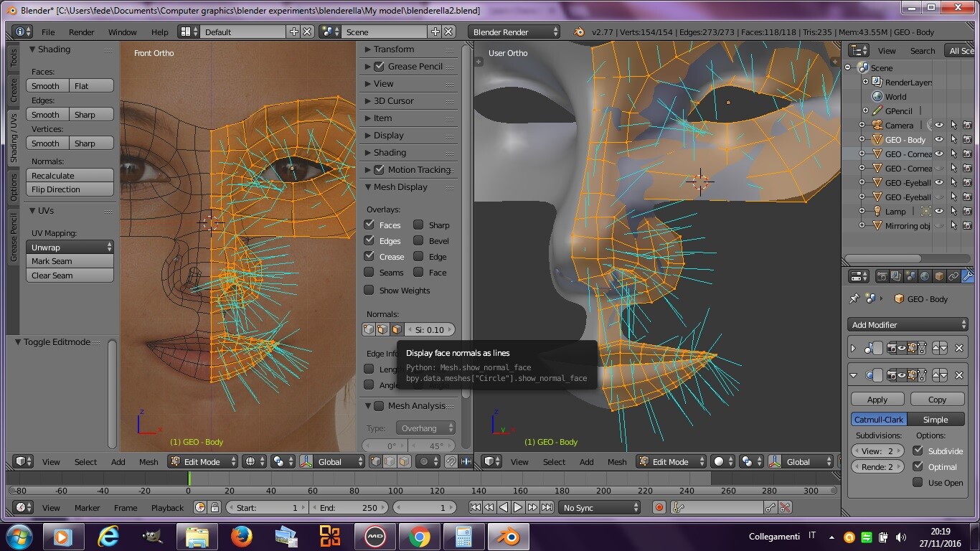The width and height of the screenshot is (980, 551).
Task: Toggle the Faces overlay checkbox
Action: [x=369, y=225]
